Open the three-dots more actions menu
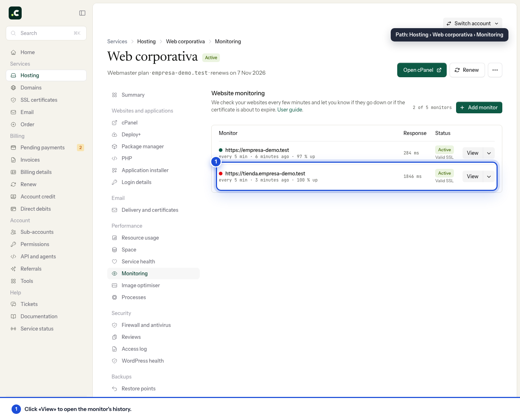The height and width of the screenshot is (420, 520). tap(495, 70)
